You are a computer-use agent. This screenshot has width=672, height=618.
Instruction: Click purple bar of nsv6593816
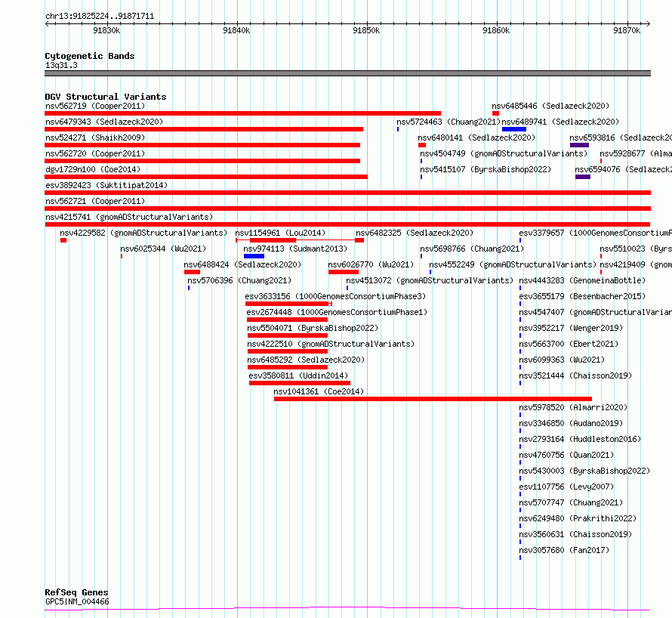(x=579, y=145)
